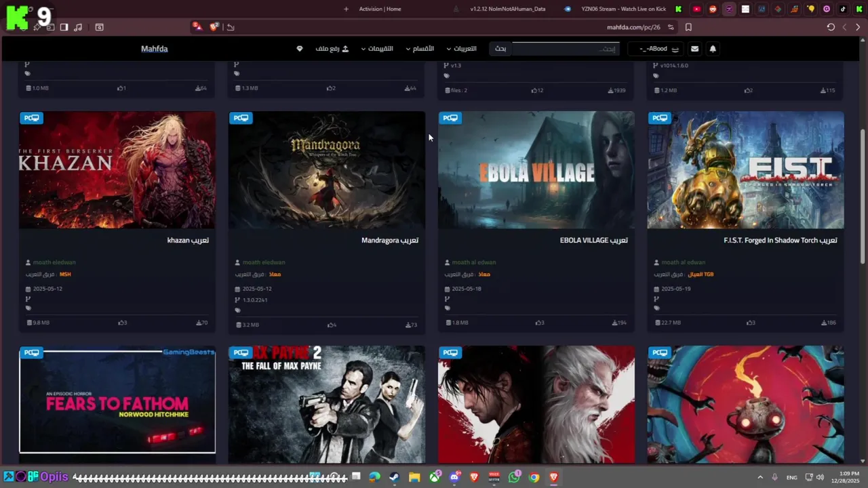Open the volume speaker tray icon
The width and height of the screenshot is (868, 488).
click(820, 477)
